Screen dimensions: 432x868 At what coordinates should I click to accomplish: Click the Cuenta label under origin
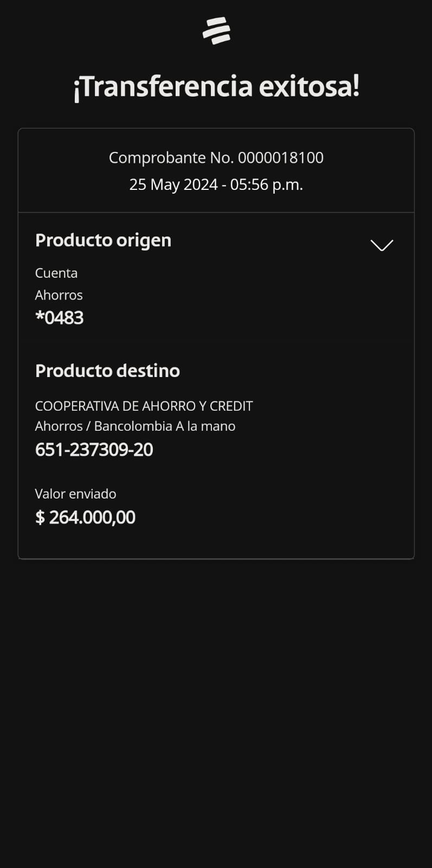click(x=56, y=273)
